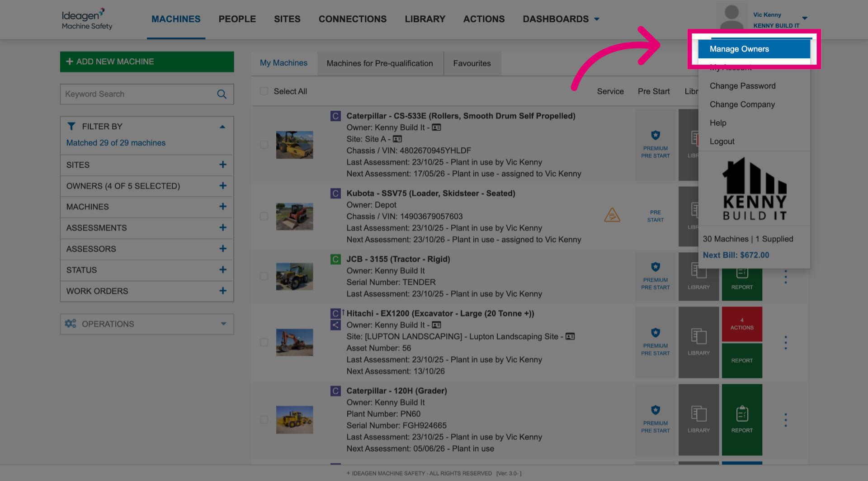Viewport: 868px width, 481px height.
Task: Open more options for Caterpillar 120H
Action: coord(786,420)
